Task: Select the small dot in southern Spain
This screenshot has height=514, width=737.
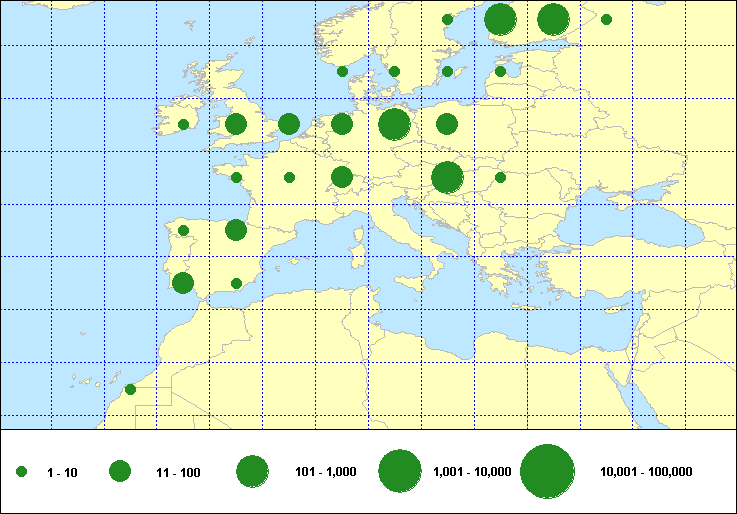Action: point(236,283)
